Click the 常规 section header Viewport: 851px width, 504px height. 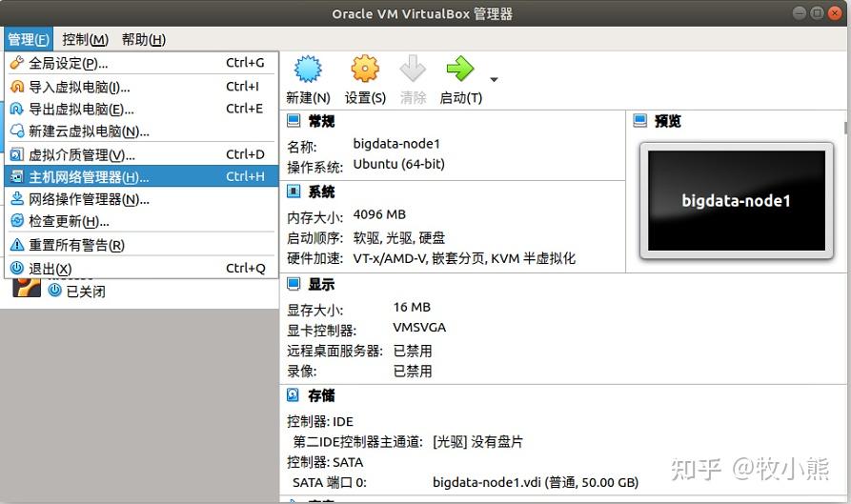321,122
